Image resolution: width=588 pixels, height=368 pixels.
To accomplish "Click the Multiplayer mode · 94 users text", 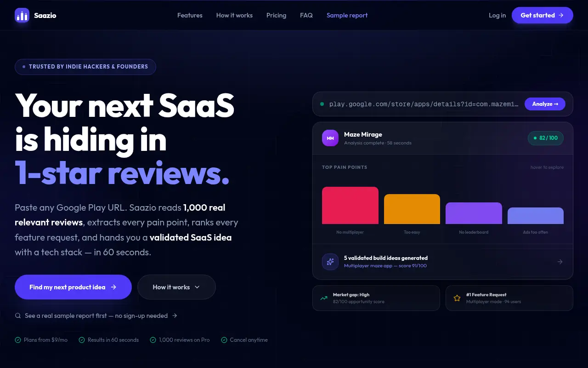I will coord(493,302).
